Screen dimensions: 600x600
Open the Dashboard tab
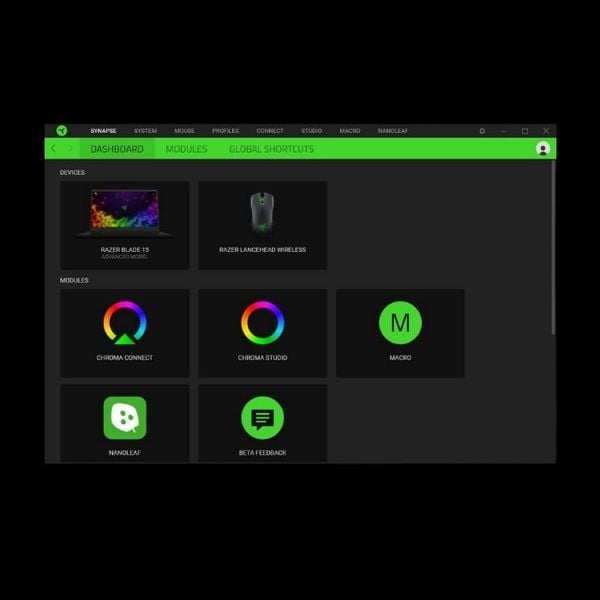coord(117,149)
